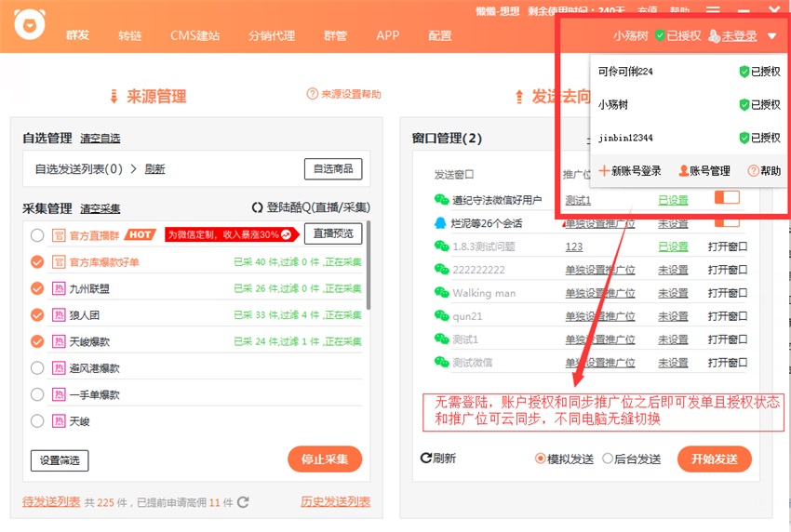This screenshot has height=532, width=791.
Task: Click the bear logo icon
Action: click(29, 23)
